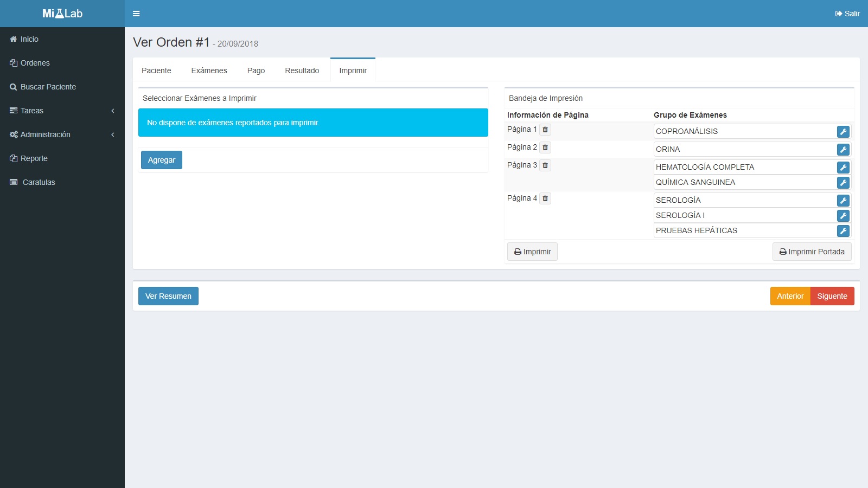Click the MiLab logo
The height and width of the screenshot is (488, 868).
tap(62, 14)
